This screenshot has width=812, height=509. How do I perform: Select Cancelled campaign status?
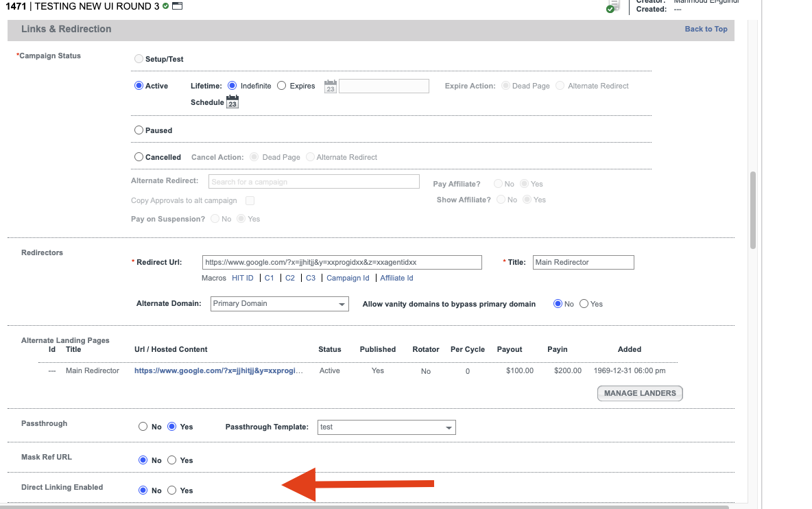[x=139, y=157]
